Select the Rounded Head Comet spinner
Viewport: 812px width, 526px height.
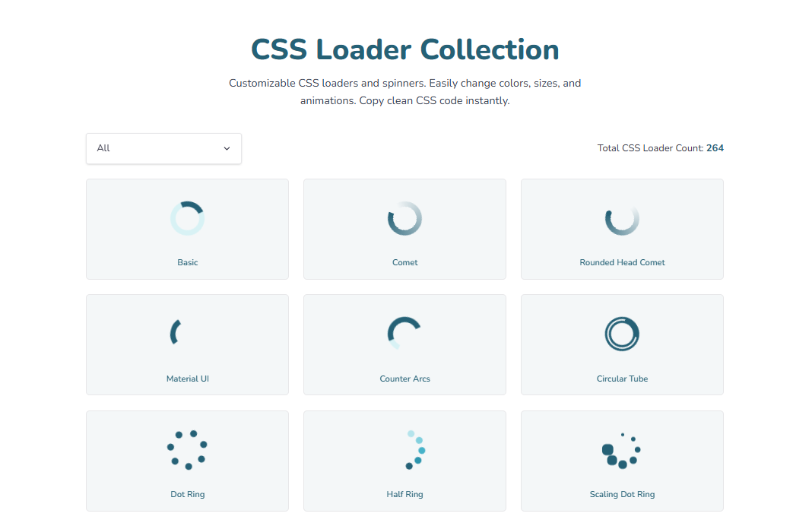click(622, 217)
